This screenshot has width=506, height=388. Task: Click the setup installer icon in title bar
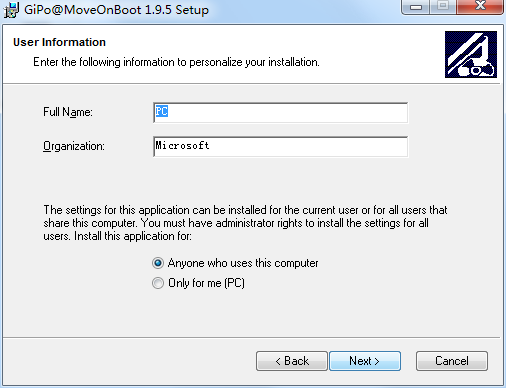coord(12,9)
